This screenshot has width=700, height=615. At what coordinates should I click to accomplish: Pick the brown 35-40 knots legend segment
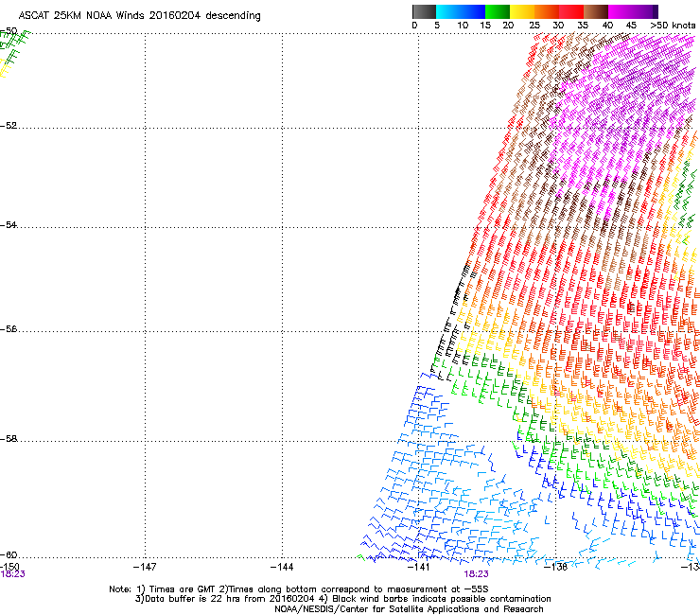pos(596,11)
